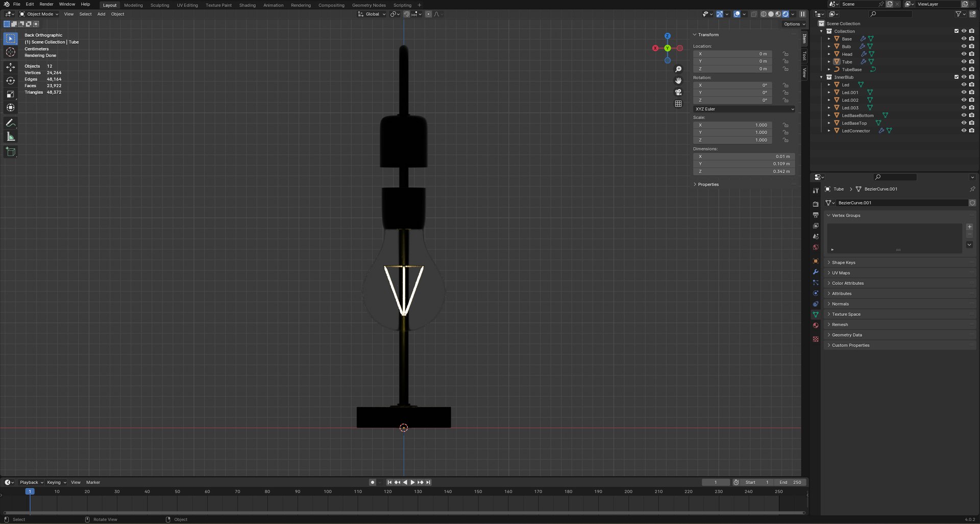Viewport: 980px width, 524px height.
Task: Hide the Head object in viewport
Action: coord(964,54)
